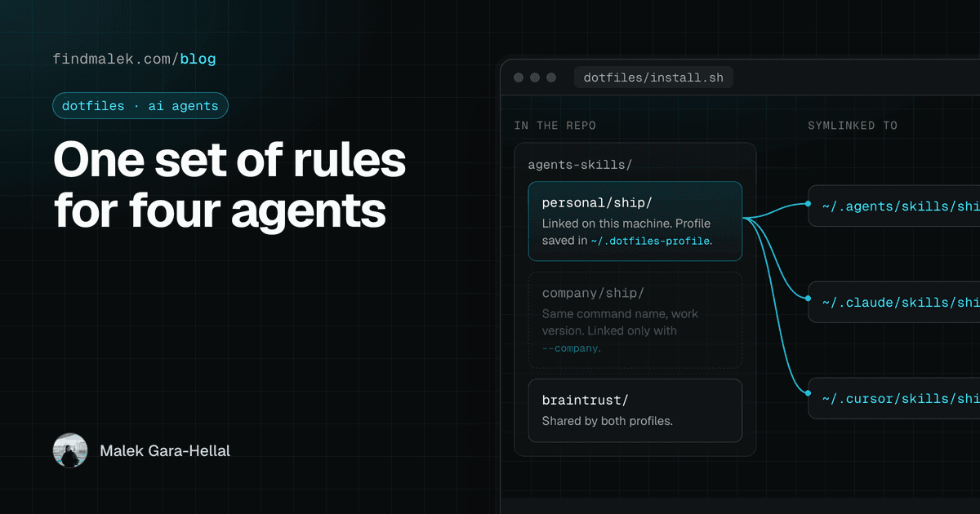Open the findmalek.com/blog link
The height and width of the screenshot is (514, 980).
(135, 59)
